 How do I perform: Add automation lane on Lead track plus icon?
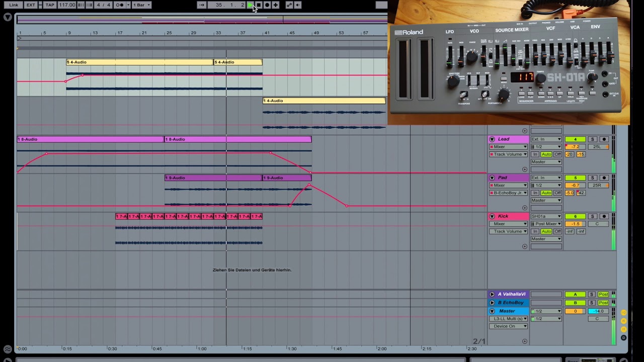525,169
